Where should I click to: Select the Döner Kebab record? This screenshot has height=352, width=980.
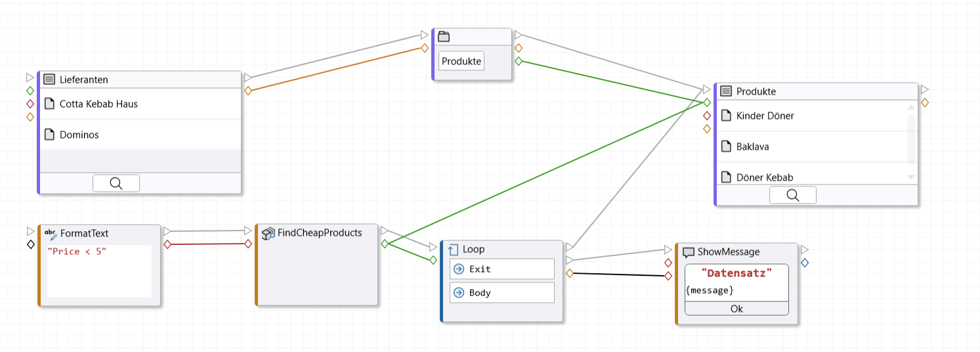[764, 177]
